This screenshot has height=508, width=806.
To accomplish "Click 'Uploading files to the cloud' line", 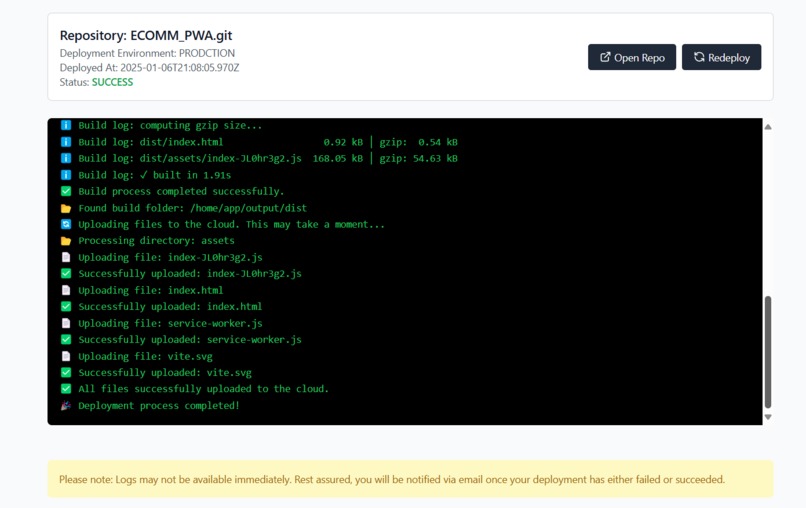I will click(231, 224).
